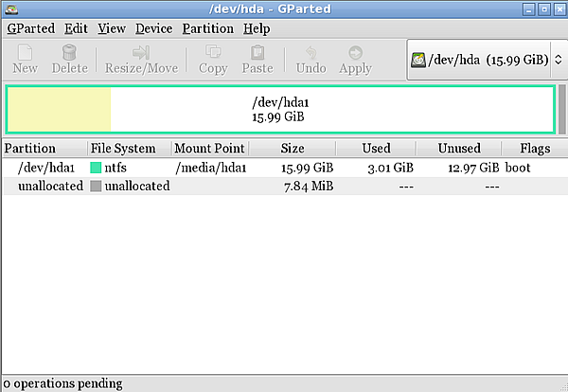Sort by Partition column header
The image size is (568, 392).
[44, 148]
